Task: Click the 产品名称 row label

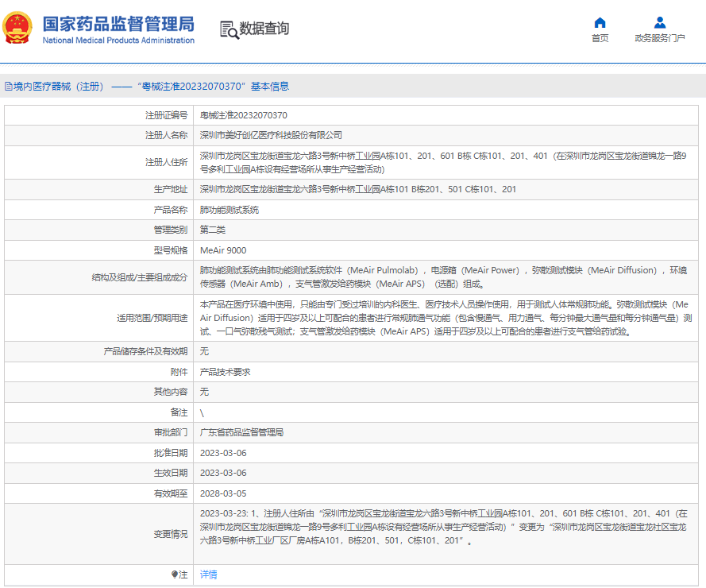Action: (171, 210)
